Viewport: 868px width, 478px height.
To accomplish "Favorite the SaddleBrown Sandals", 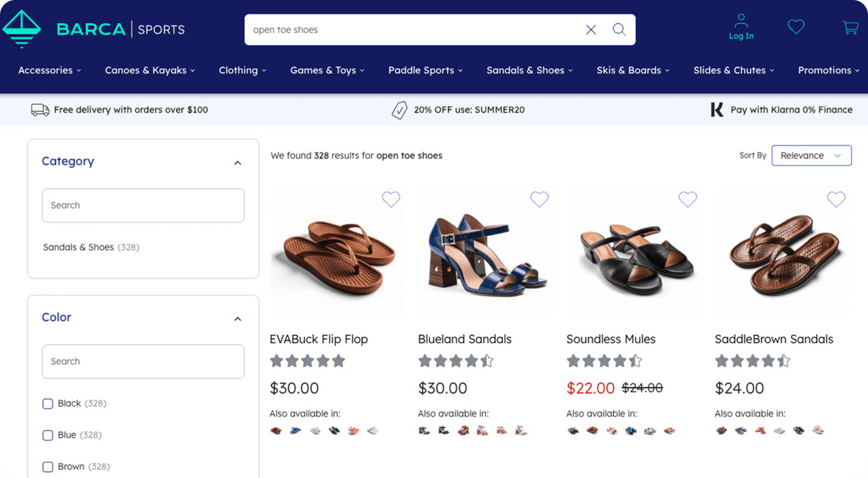I will click(x=836, y=199).
